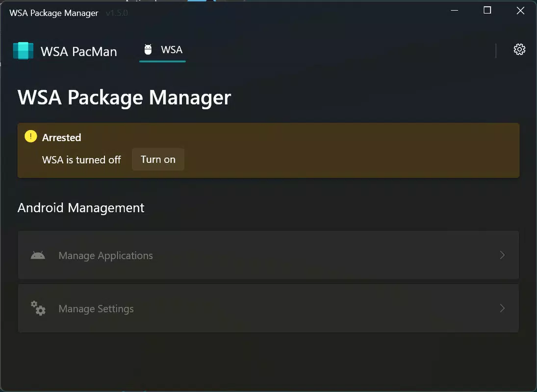
Task: Turn on WSA with the Turn on button
Action: point(158,159)
